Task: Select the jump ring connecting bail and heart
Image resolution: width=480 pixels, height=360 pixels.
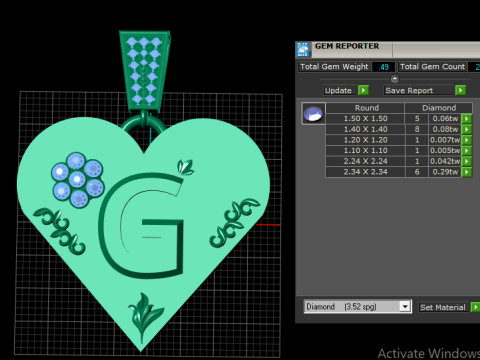Action: coord(144,124)
